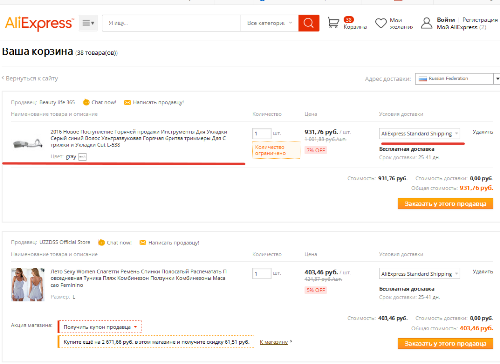This screenshot has width=500, height=364.
Task: Click envelope icon to message second seller
Action: (x=143, y=242)
